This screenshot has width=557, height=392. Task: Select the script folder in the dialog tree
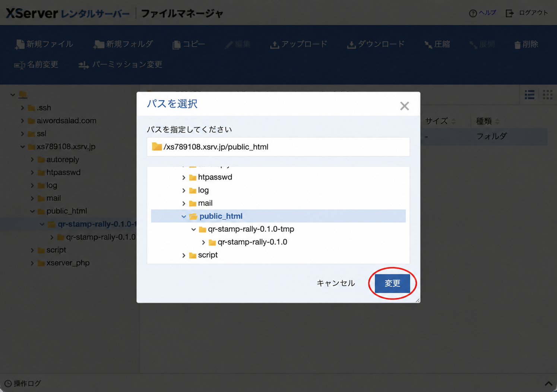pyautogui.click(x=208, y=255)
